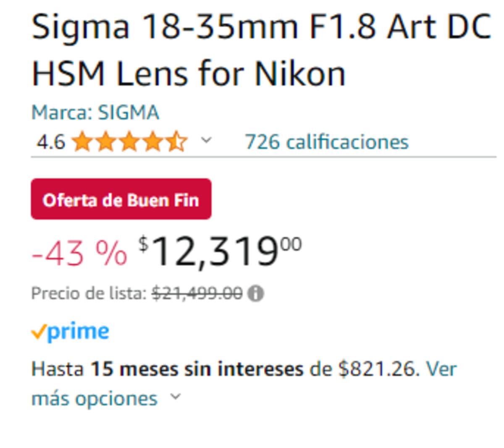Click the '4.6' rating value

(x=50, y=142)
